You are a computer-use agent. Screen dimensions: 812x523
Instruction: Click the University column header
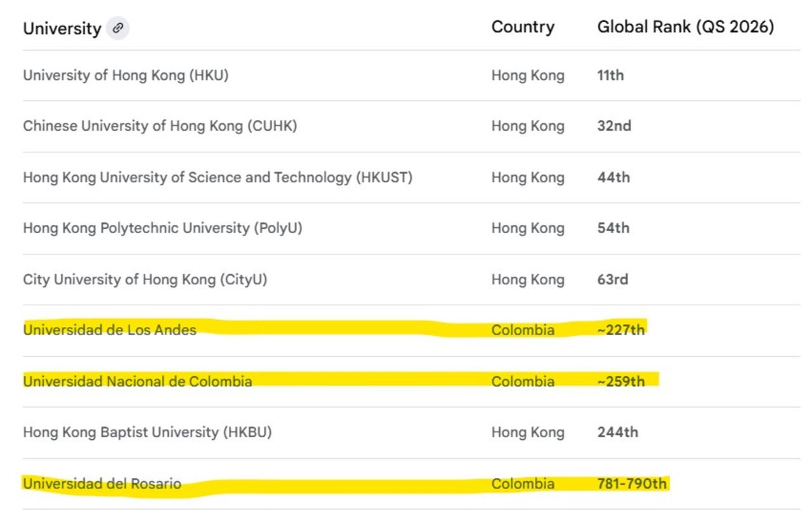(62, 29)
